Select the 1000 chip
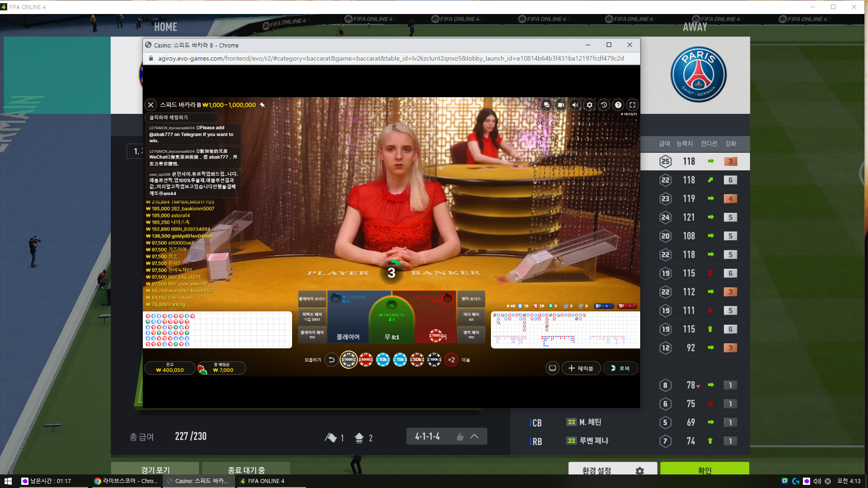Screen dimensions: 868x488 pyautogui.click(x=349, y=360)
